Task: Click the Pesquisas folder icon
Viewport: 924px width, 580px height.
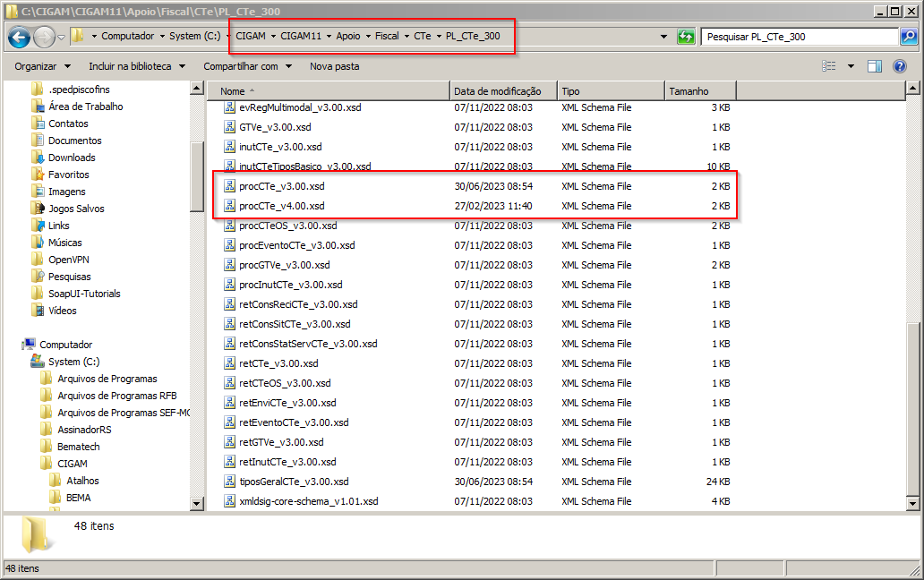Action: [x=38, y=277]
